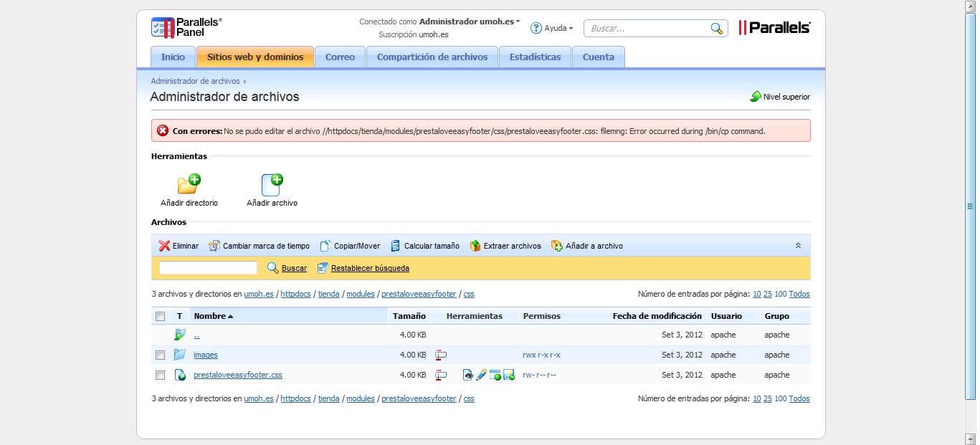Click the Administrador de archivos breadcrumb
980x445 pixels.
click(x=195, y=81)
